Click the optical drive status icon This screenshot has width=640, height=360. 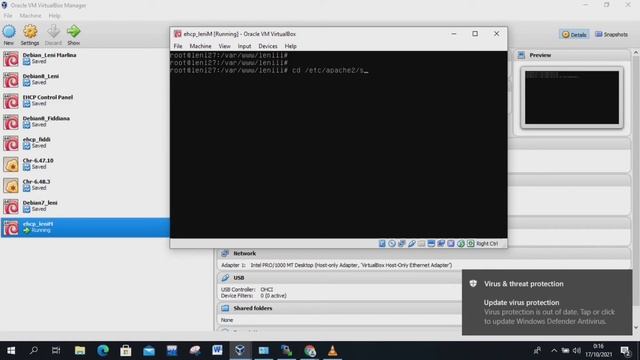pyautogui.click(x=392, y=244)
